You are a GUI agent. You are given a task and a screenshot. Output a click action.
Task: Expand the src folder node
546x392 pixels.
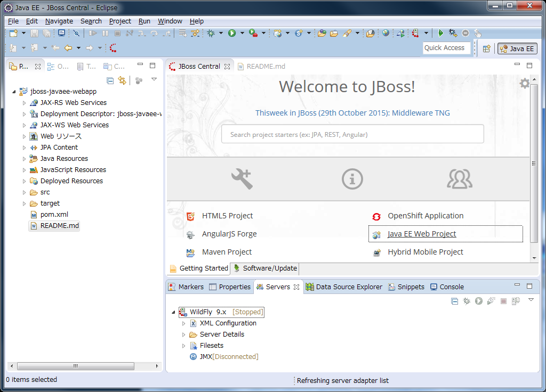[24, 192]
